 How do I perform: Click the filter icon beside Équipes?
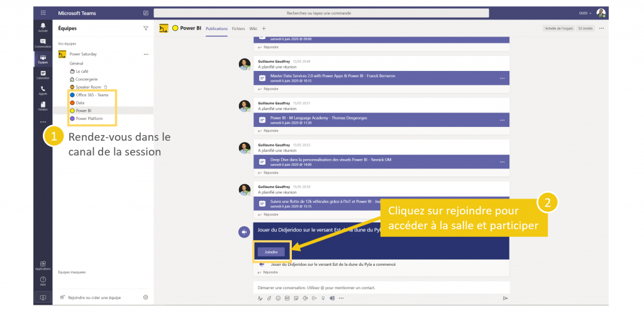[146, 28]
